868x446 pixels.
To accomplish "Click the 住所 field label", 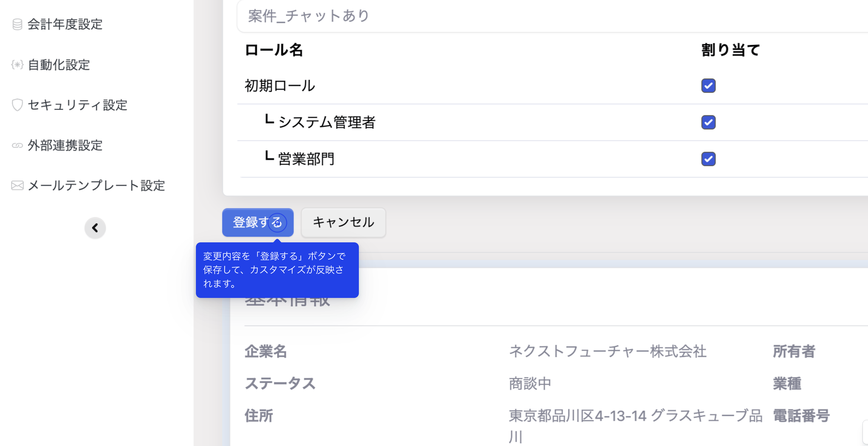I will [259, 415].
